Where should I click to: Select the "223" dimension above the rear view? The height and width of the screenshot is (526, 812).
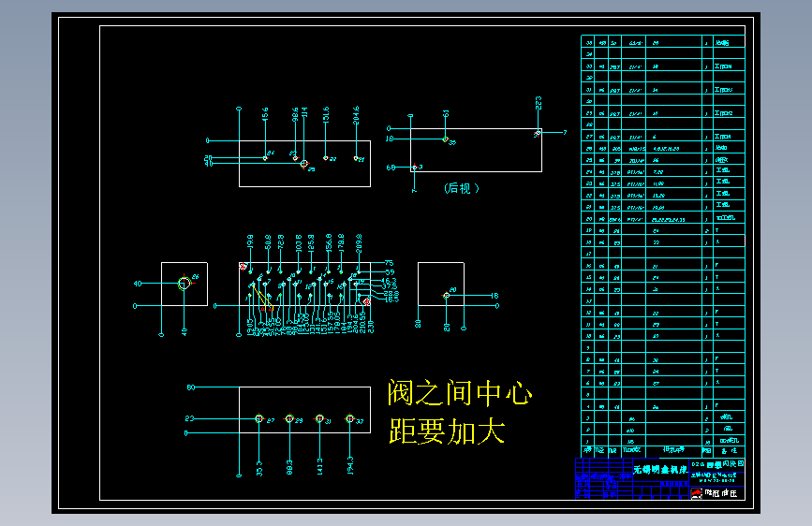click(539, 103)
